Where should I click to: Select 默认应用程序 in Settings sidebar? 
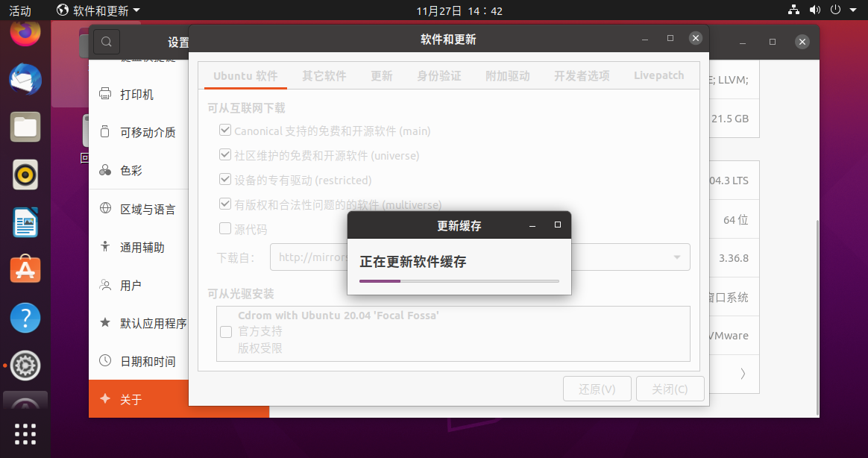click(154, 324)
